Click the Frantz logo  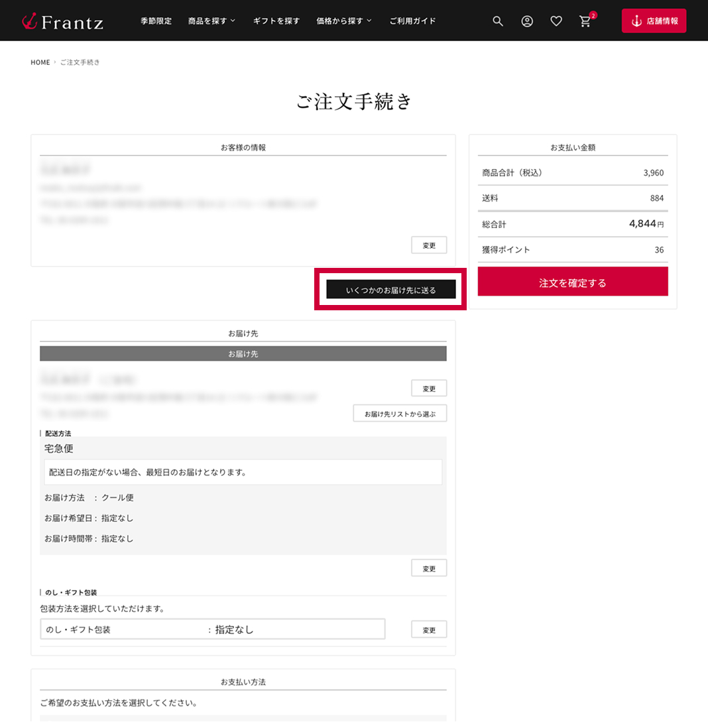click(62, 22)
